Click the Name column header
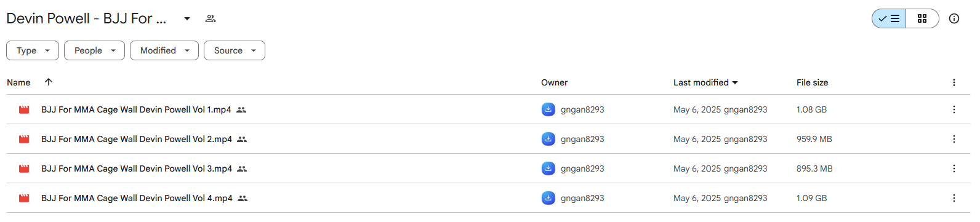980x222 pixels. tap(18, 82)
